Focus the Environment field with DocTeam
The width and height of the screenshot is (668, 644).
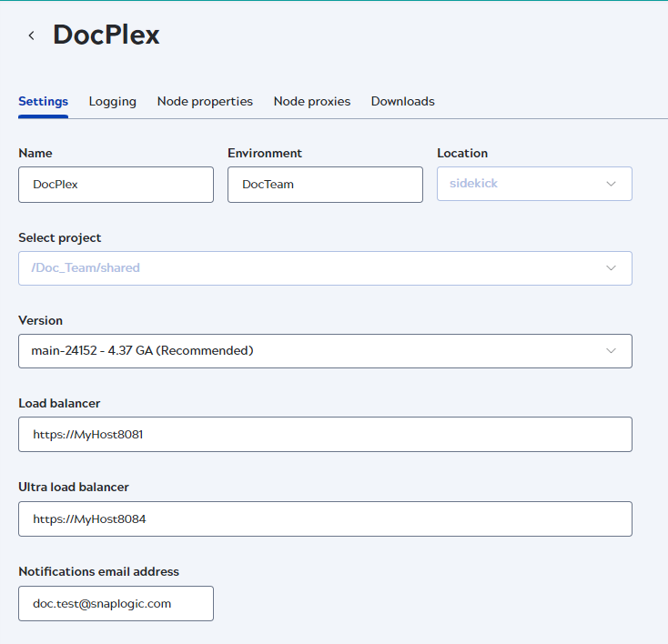coord(325,184)
